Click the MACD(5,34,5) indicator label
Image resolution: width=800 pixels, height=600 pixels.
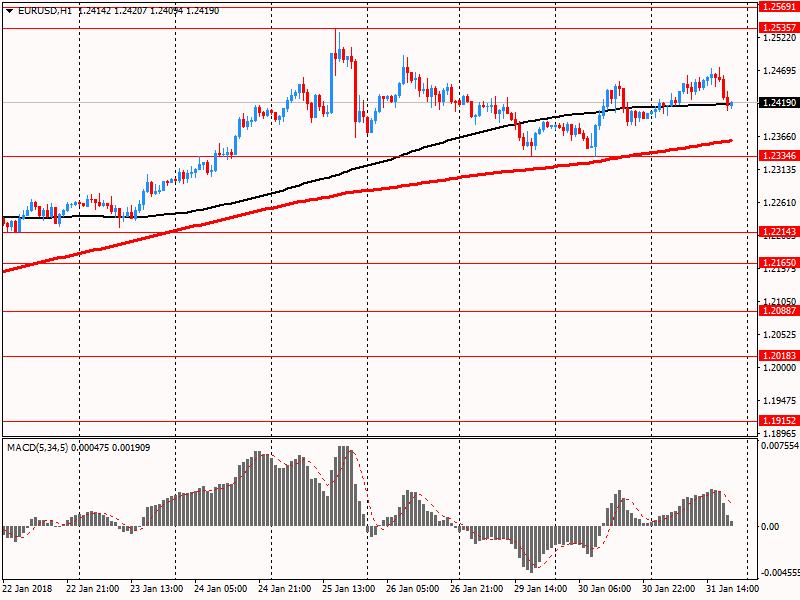pyautogui.click(x=37, y=448)
